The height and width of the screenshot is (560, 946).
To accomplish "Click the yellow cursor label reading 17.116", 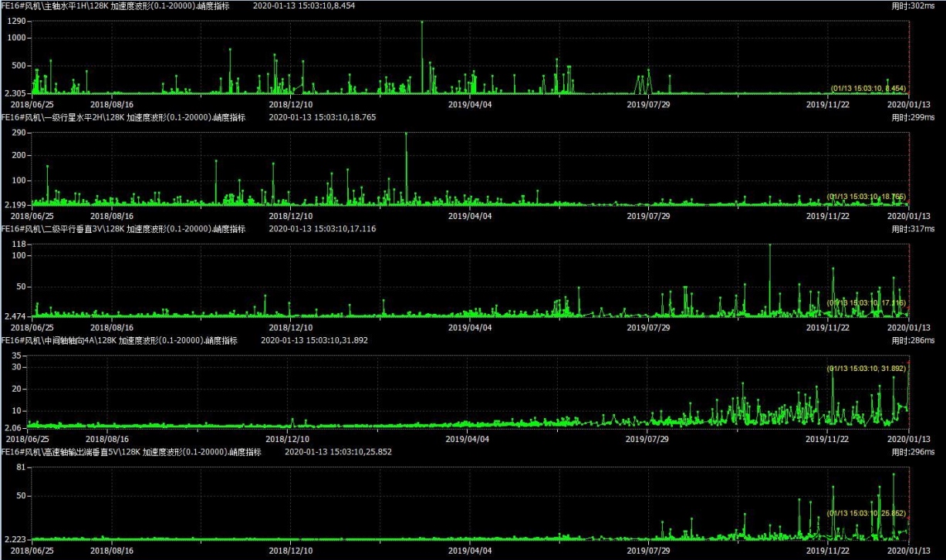I will pos(866,302).
